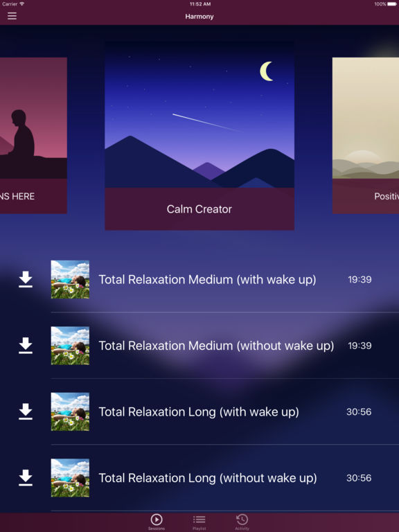Tap thumbnail of first Total Relaxation Medium session
The image size is (399, 532).
tap(70, 280)
